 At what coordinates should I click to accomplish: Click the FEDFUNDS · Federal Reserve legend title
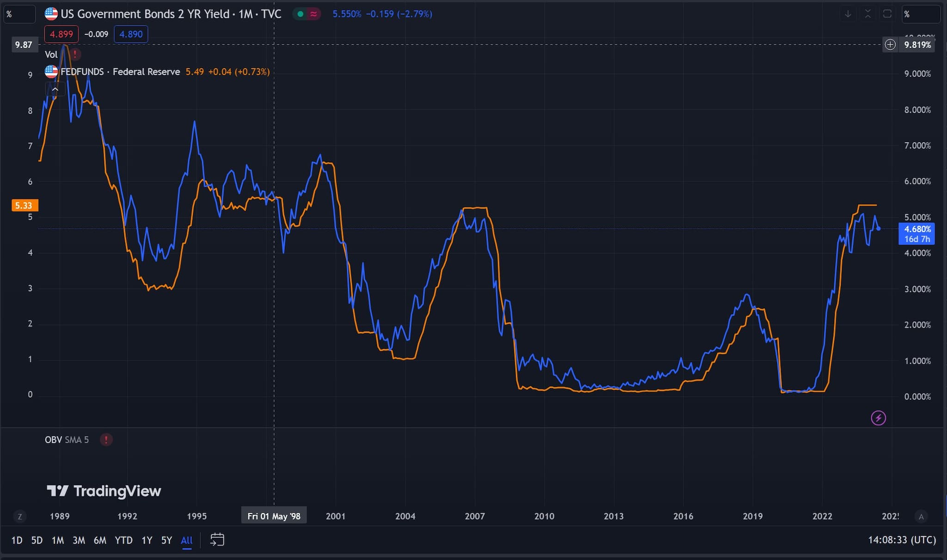click(x=120, y=72)
